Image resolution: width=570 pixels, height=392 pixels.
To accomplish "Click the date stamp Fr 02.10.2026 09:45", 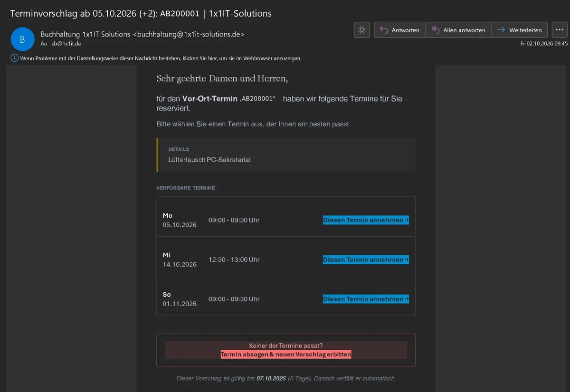I will pos(544,43).
